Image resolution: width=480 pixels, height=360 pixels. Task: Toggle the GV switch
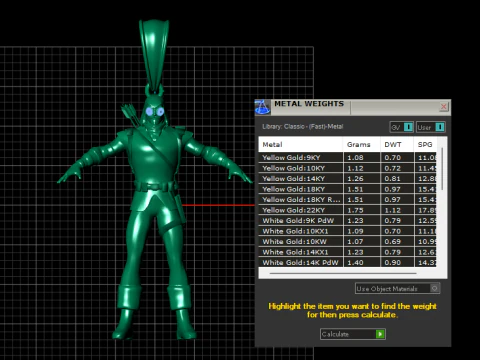click(x=402, y=127)
